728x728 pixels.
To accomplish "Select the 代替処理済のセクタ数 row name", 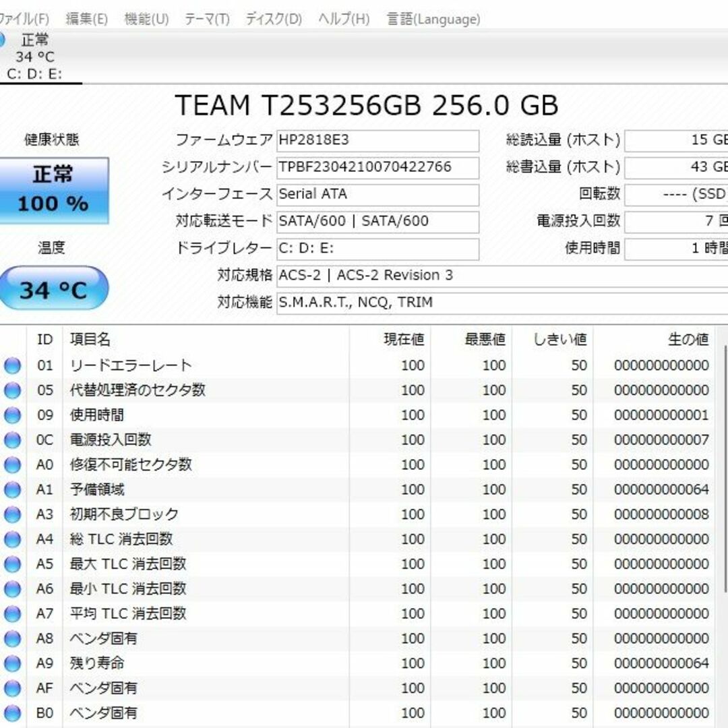I will pos(138,390).
